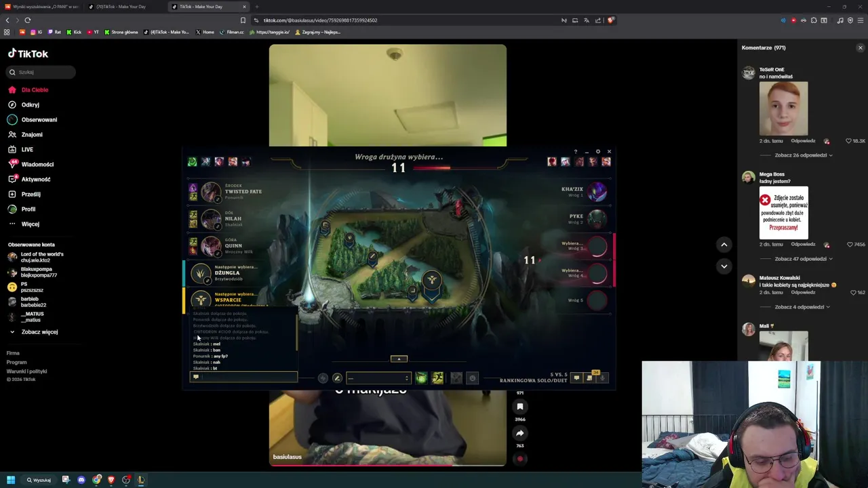The width and height of the screenshot is (868, 488).
Task: Open the browser hamburger menu
Action: pos(861,20)
